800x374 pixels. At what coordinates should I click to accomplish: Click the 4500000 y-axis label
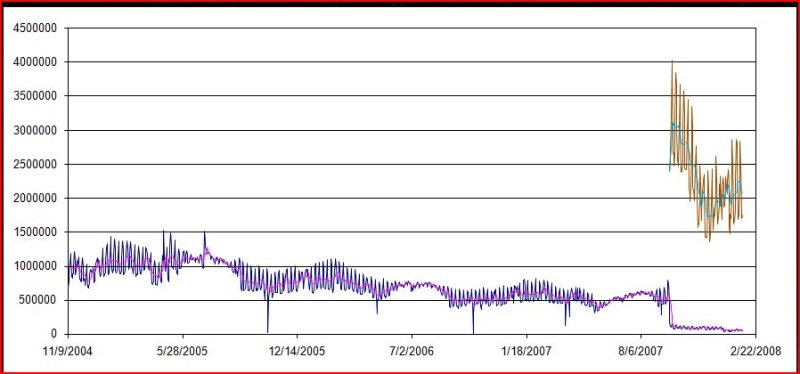[35, 28]
